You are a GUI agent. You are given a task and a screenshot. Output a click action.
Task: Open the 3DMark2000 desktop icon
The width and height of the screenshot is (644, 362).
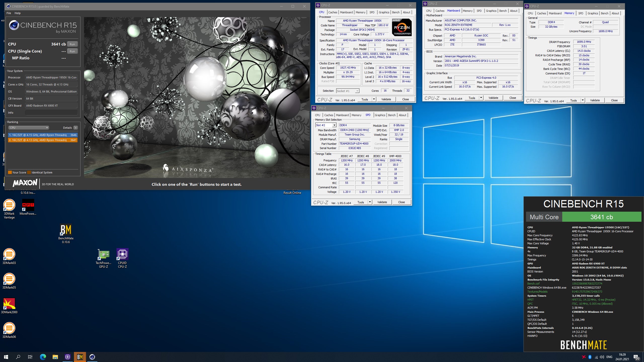[x=9, y=305]
